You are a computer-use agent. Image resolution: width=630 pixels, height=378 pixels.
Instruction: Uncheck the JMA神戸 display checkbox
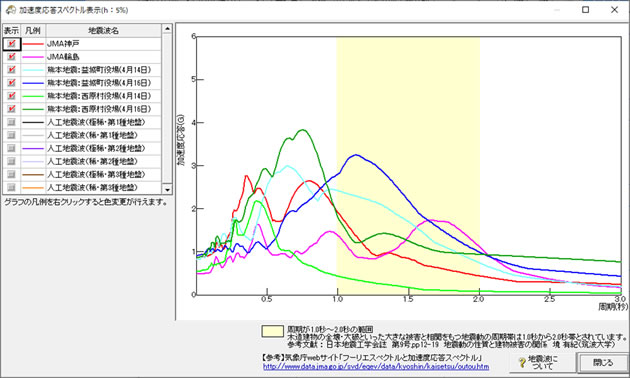(x=11, y=43)
